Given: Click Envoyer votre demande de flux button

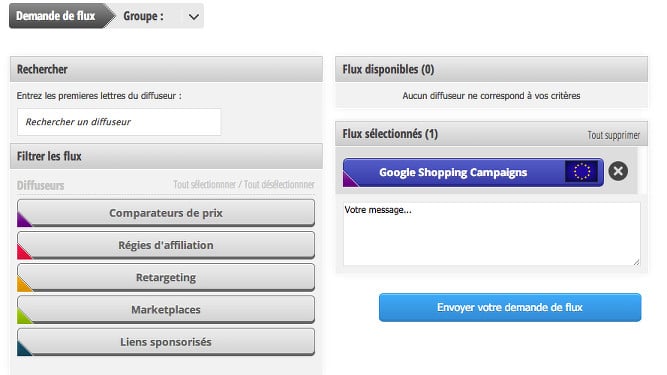Looking at the screenshot, I should pos(510,307).
